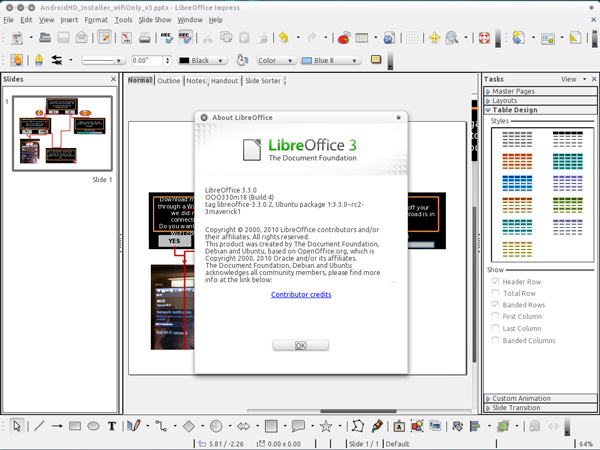Viewport: 600px width, 450px height.
Task: Open the Blue 8 fill color dropdown
Action: click(331, 60)
